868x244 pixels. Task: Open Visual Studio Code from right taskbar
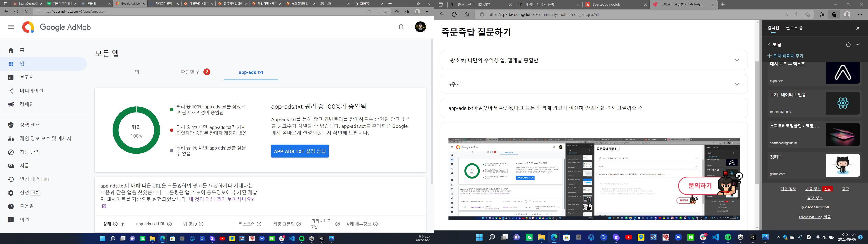[715, 237]
